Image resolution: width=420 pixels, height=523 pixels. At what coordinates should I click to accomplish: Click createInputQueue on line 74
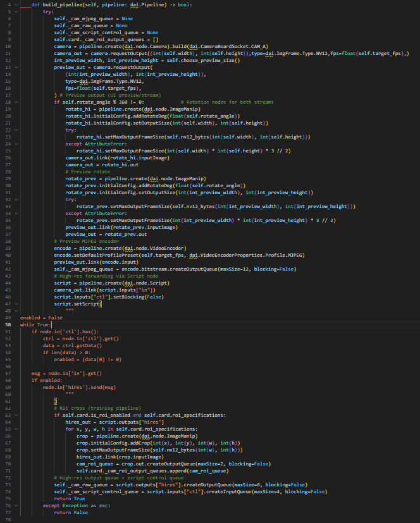click(230, 491)
